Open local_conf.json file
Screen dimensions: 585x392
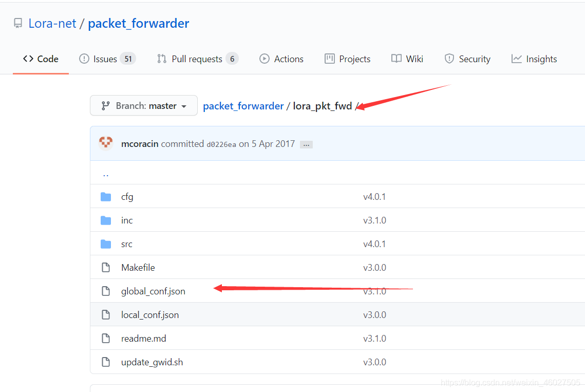point(150,315)
